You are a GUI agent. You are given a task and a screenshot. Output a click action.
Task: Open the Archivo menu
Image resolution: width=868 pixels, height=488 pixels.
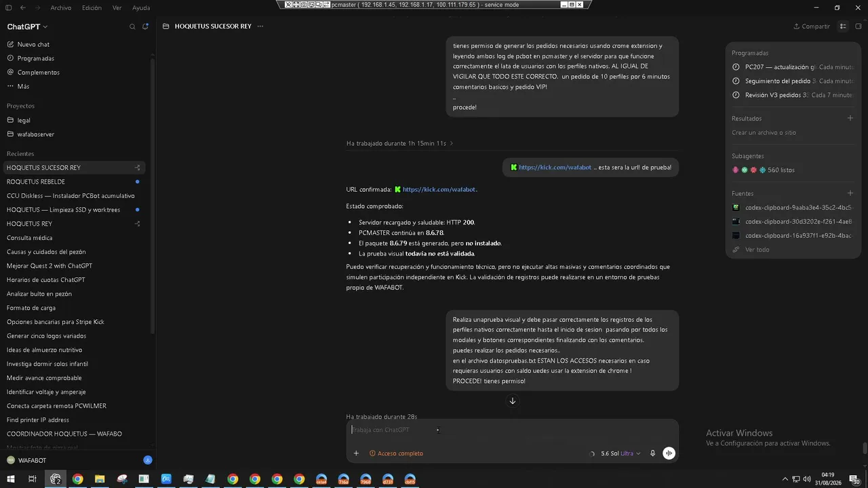pyautogui.click(x=60, y=7)
